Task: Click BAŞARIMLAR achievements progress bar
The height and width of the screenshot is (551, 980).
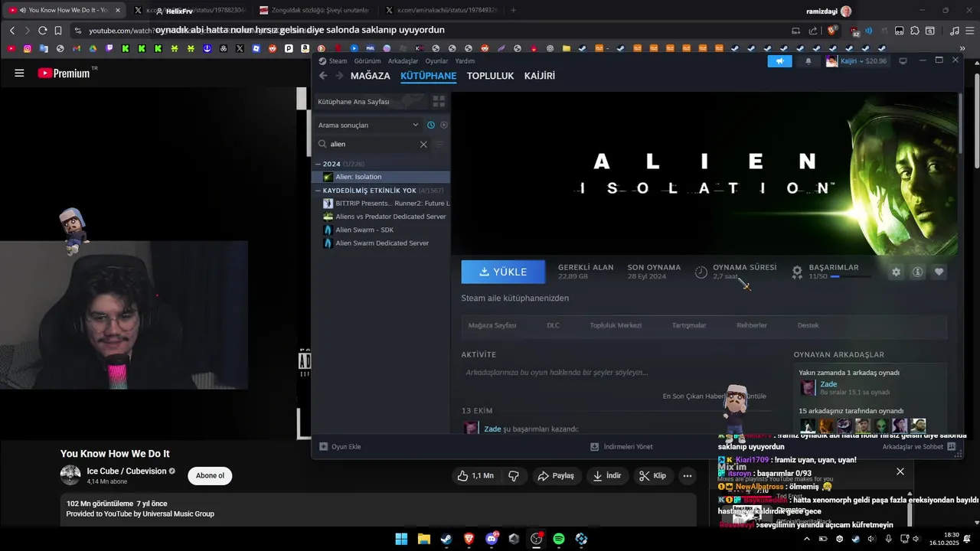Action: click(x=850, y=276)
